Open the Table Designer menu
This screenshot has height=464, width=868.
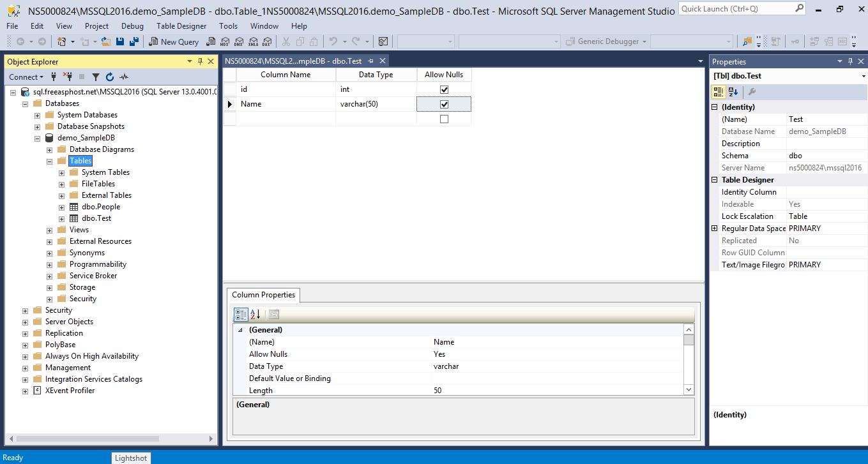(x=181, y=26)
